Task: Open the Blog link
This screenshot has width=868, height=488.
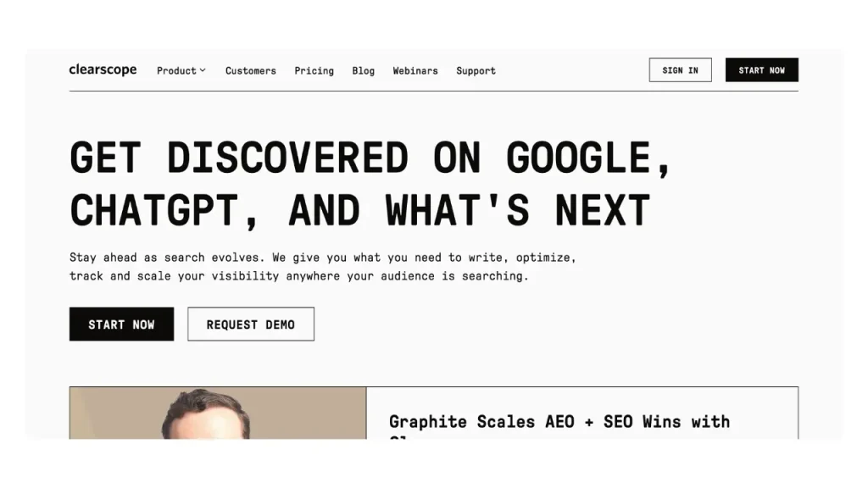Action: click(x=363, y=71)
